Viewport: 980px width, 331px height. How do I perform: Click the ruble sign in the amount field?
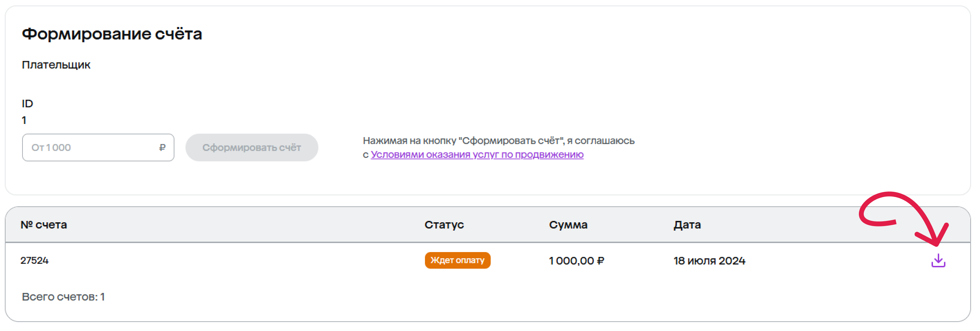162,147
